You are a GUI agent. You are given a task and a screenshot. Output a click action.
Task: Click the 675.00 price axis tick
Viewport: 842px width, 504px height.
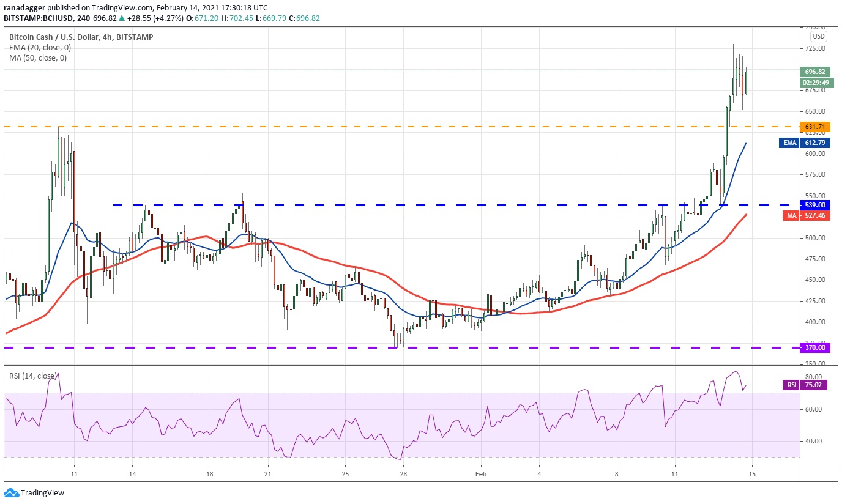815,90
